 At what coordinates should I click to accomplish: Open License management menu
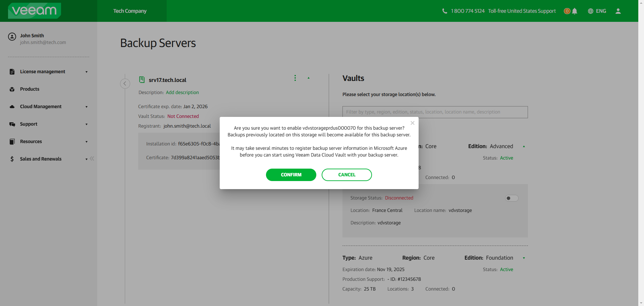[x=43, y=72]
